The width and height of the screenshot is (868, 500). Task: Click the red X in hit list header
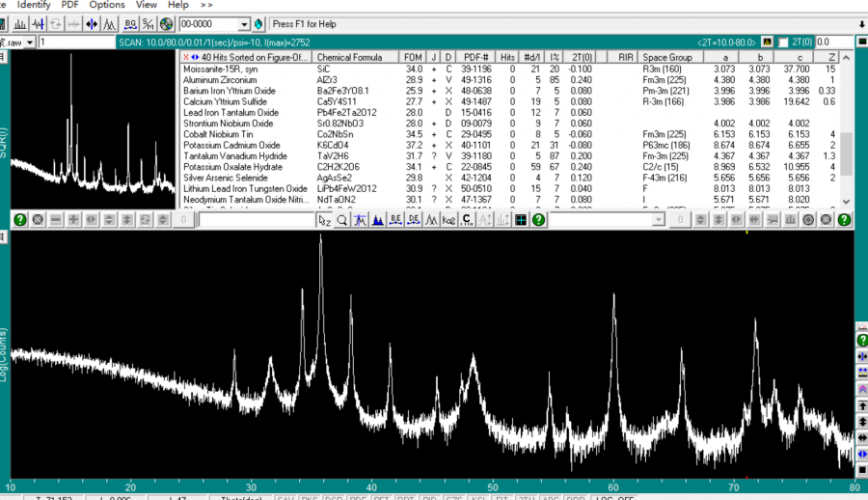coord(186,58)
